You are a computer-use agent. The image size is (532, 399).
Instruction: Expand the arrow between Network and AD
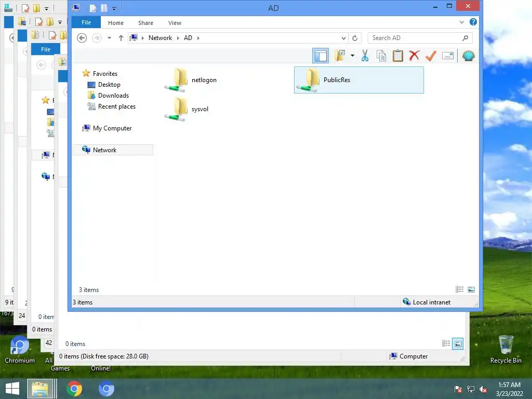coord(178,38)
